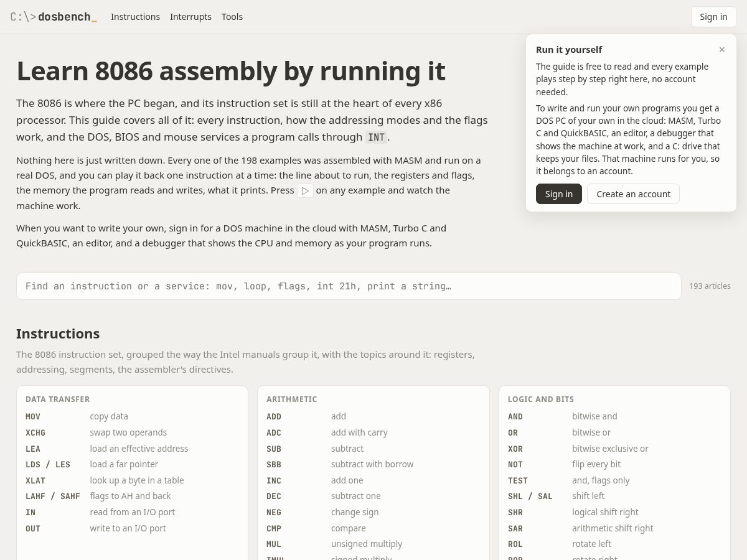
Task: Open the MOV copy data entry
Action: coord(132,416)
